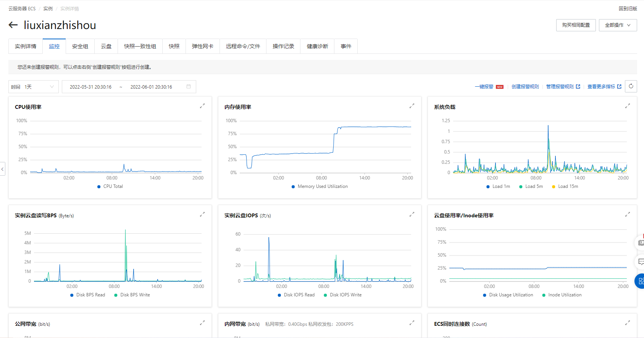Screen dimensions: 644x338
Task: Toggle the CPU Total legend series
Action: (x=110, y=186)
